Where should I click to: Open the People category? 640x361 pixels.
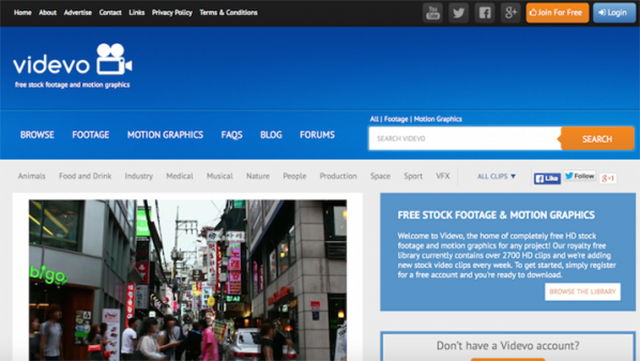pos(294,176)
